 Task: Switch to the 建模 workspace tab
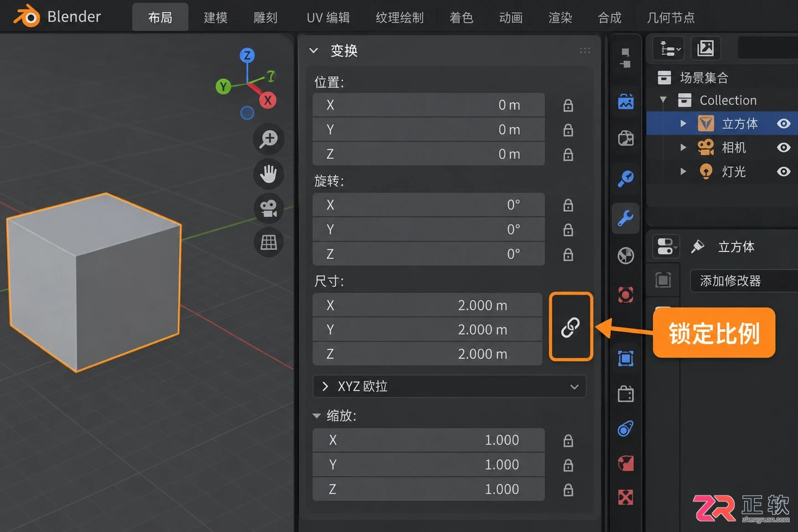pyautogui.click(x=216, y=18)
